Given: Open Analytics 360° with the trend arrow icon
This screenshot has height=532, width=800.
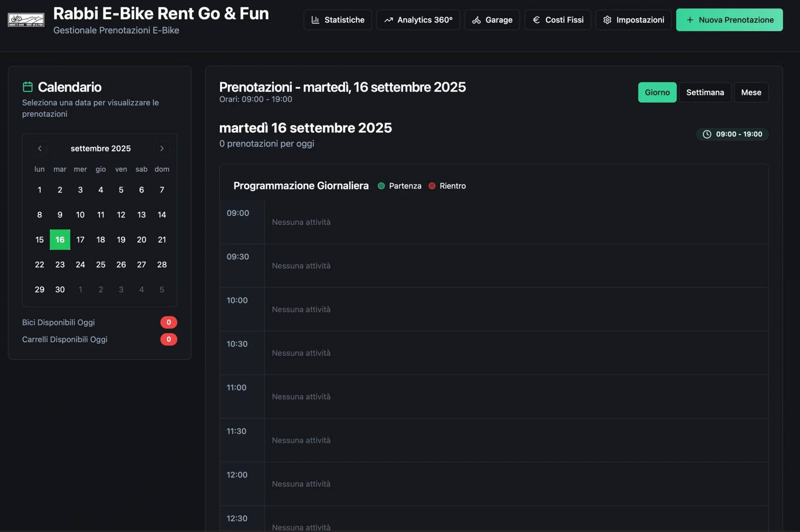Looking at the screenshot, I should pyautogui.click(x=388, y=20).
